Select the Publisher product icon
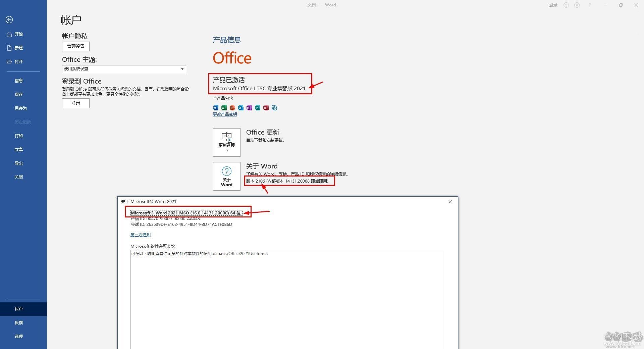 point(257,108)
